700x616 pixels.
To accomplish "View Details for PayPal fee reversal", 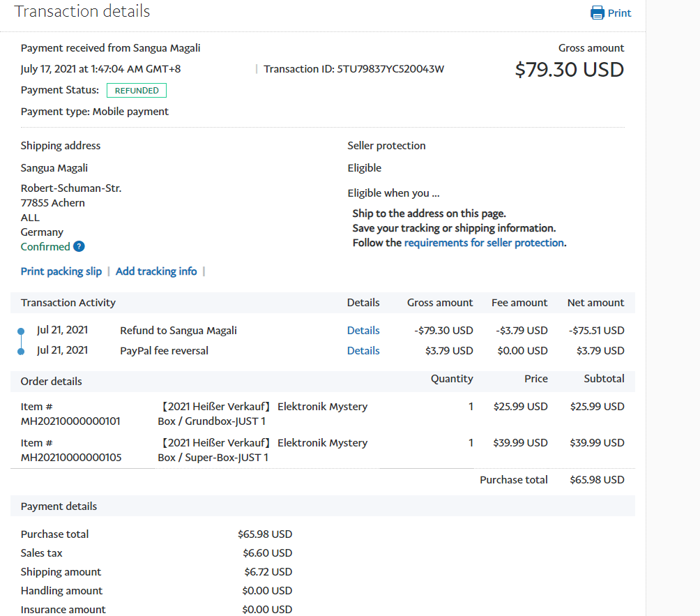I will (x=363, y=351).
